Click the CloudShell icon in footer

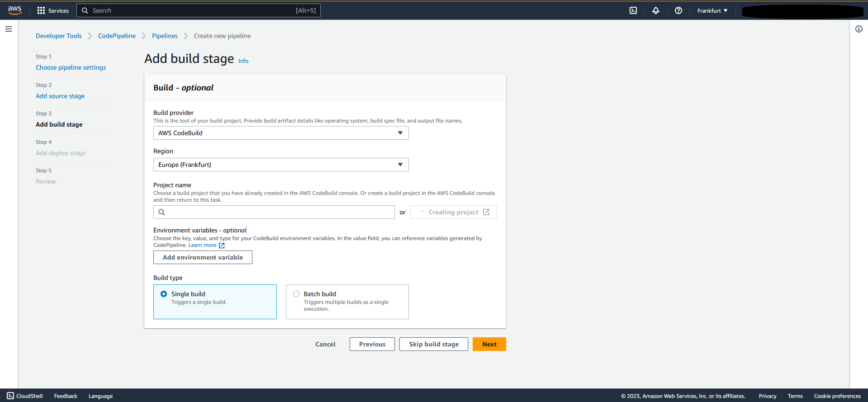pyautogui.click(x=10, y=396)
